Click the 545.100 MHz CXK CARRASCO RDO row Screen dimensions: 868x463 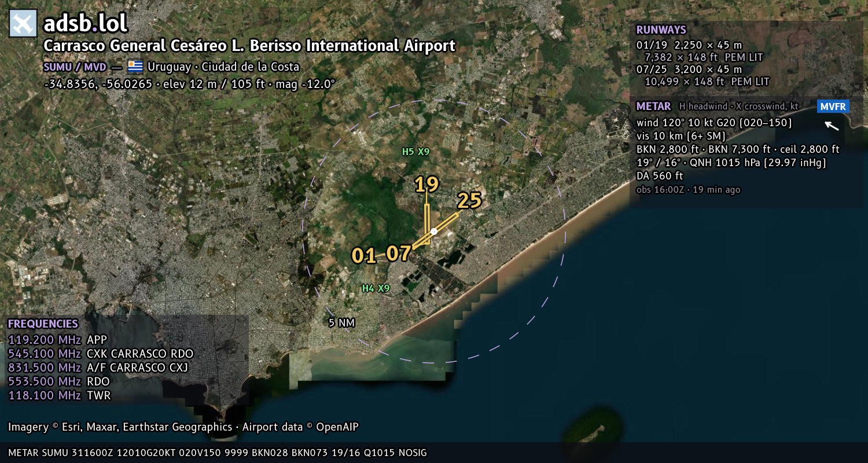click(x=101, y=354)
